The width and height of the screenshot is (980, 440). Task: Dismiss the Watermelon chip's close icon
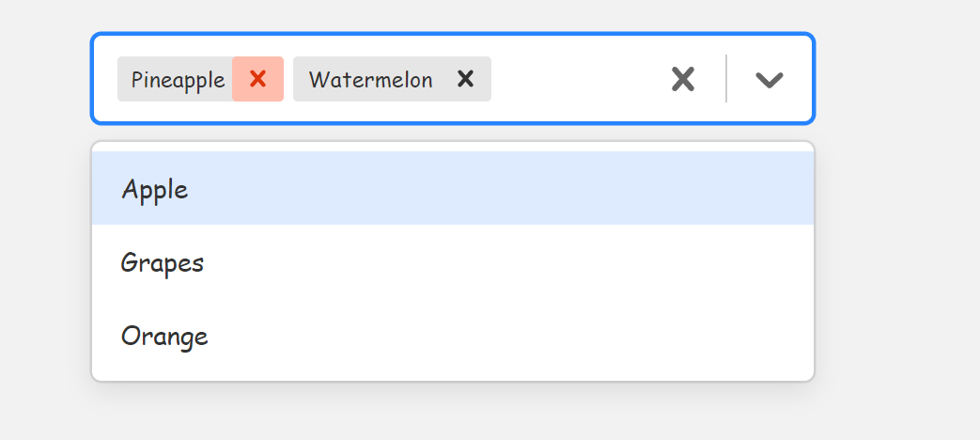(x=465, y=79)
